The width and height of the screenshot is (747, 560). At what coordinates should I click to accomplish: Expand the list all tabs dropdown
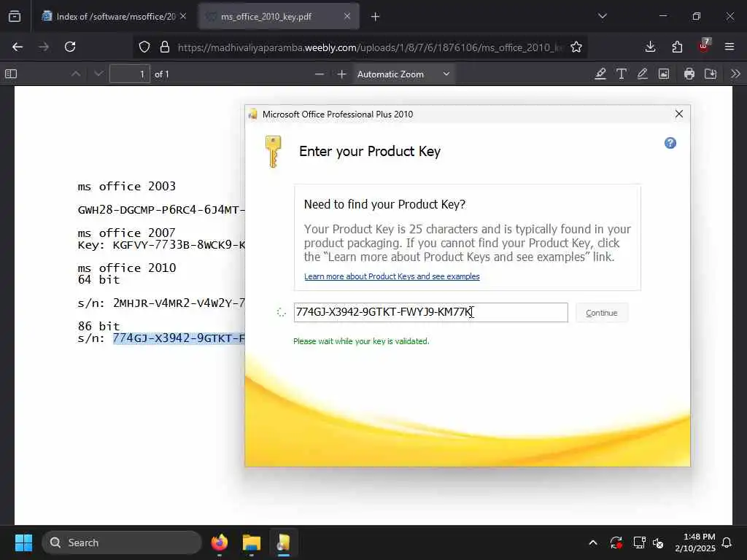coord(602,17)
